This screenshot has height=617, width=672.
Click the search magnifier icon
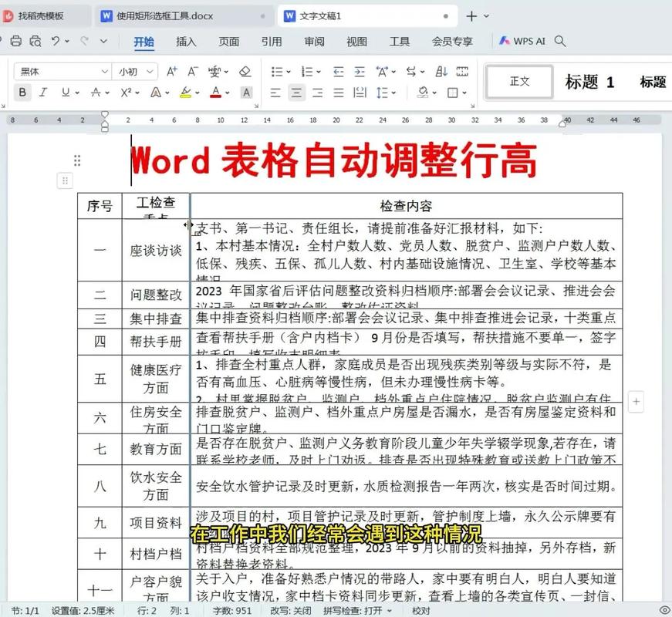561,41
